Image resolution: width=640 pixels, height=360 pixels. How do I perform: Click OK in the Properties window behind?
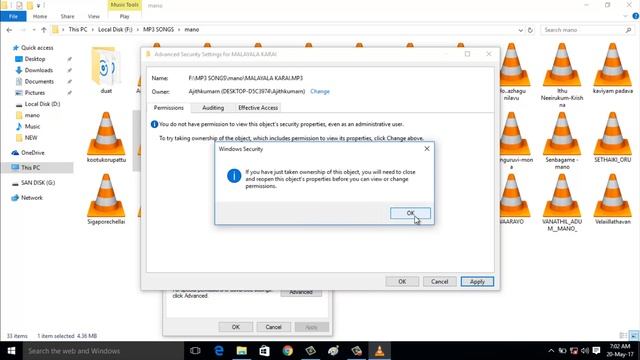[x=236, y=327]
